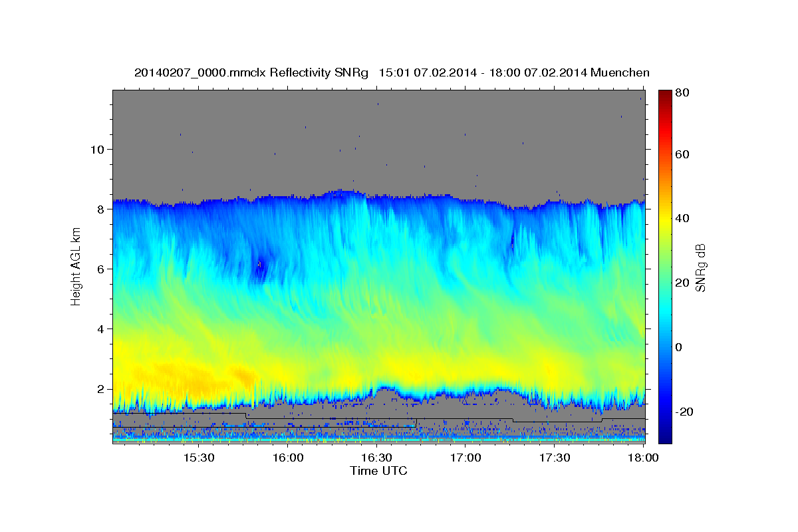Click the 'Time UTC' axis title
Image resolution: width=798 pixels, height=532 pixels.
(378, 471)
